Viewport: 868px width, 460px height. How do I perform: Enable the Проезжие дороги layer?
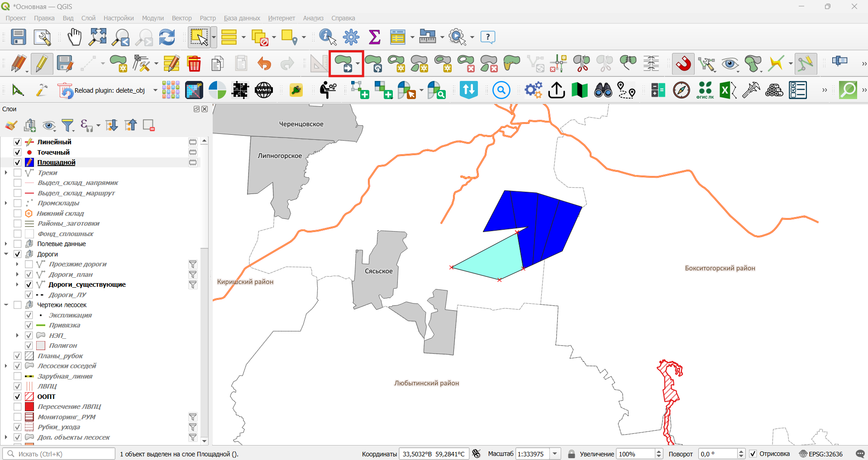click(29, 264)
